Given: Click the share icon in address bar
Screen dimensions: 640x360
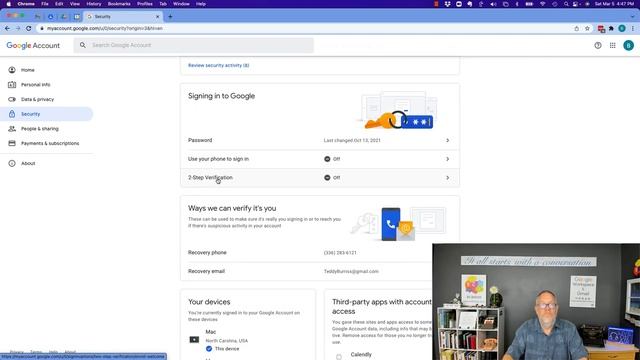Looking at the screenshot, I should pyautogui.click(x=576, y=29).
